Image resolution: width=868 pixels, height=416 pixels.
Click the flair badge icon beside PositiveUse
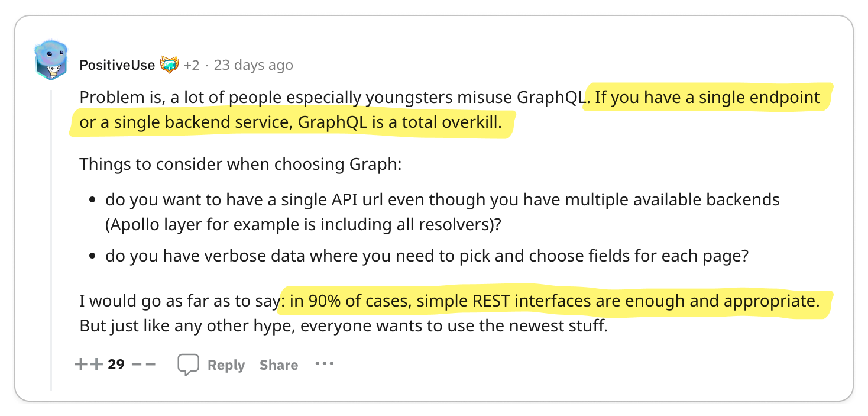(x=169, y=65)
